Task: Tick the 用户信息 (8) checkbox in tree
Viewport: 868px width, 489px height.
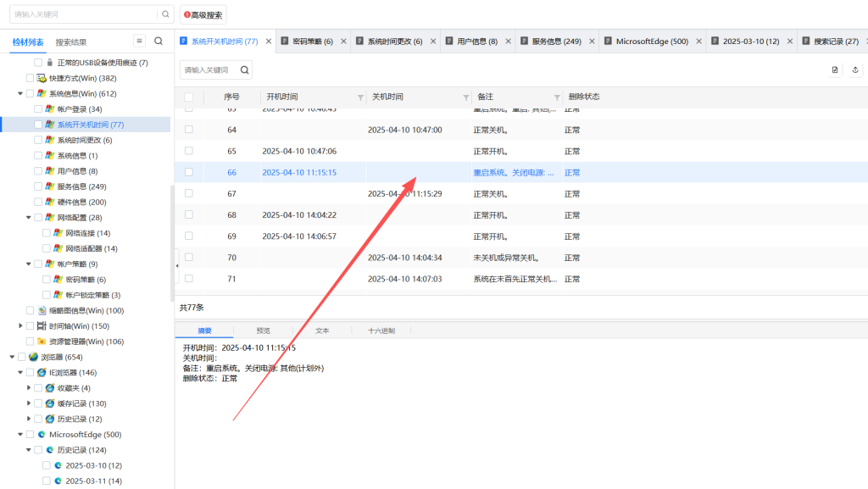Action: point(38,171)
